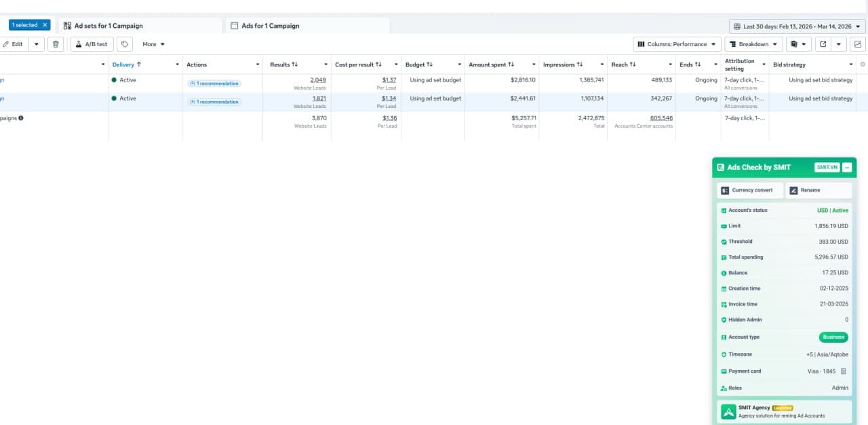Open the first row's 1 recommendation badge
Screen dimensions: 868x425
point(214,84)
